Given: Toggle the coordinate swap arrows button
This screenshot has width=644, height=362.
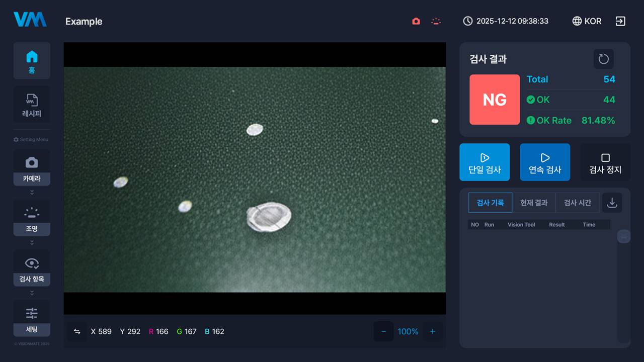Looking at the screenshot, I should click(77, 331).
